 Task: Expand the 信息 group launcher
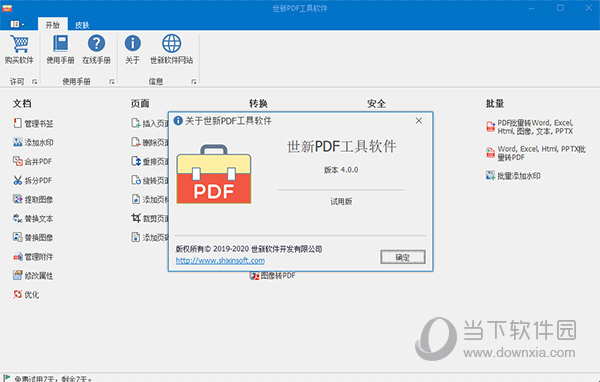pos(194,82)
